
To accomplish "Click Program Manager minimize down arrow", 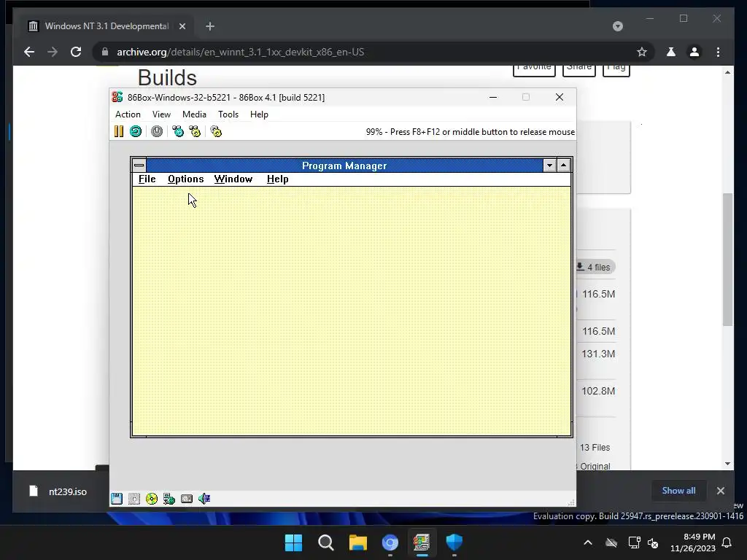I will 549,166.
